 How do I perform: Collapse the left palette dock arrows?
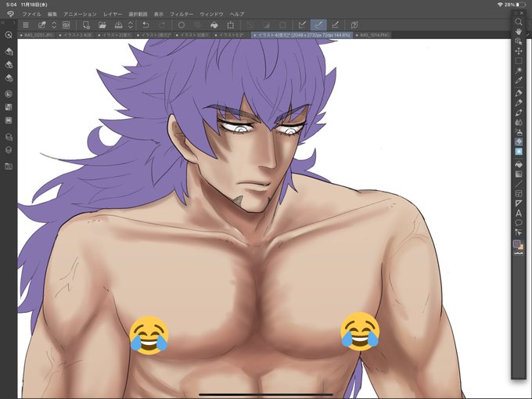tap(2, 23)
